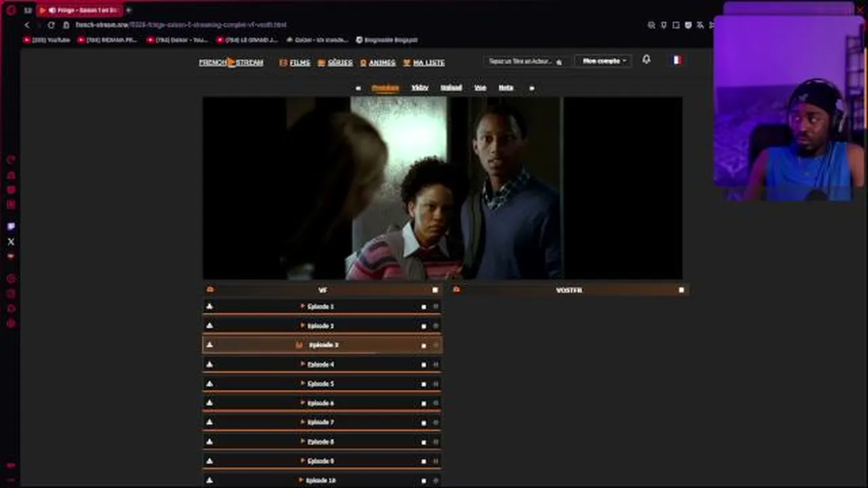
Task: Click the white triangle icon in Episode 7 row
Action: point(210,422)
